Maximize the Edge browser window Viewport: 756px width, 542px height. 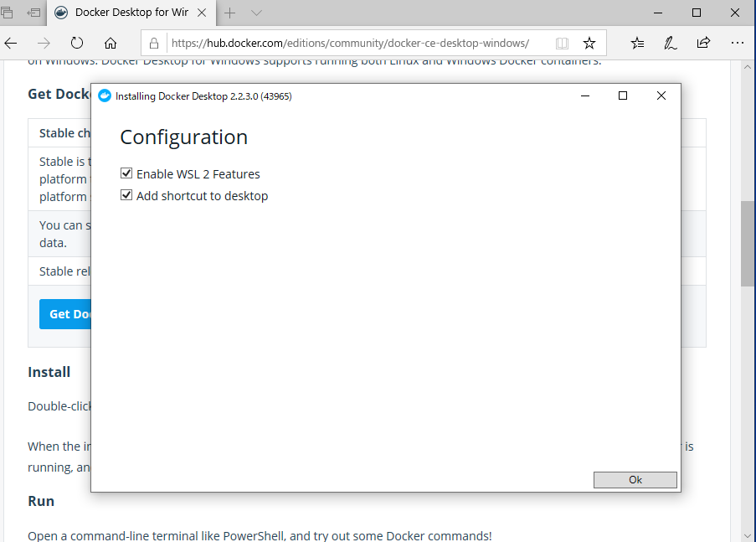click(x=697, y=13)
